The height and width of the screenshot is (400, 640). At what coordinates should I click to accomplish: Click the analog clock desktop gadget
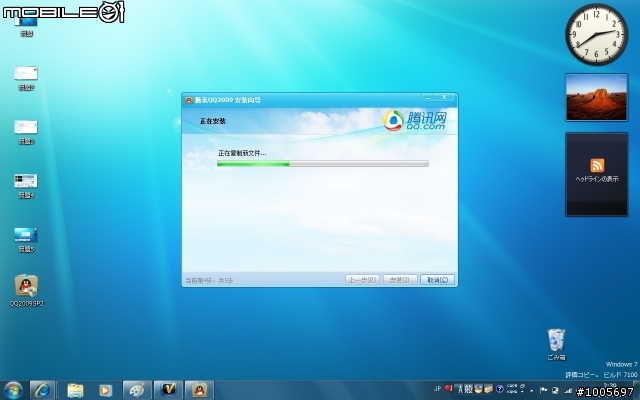click(596, 34)
